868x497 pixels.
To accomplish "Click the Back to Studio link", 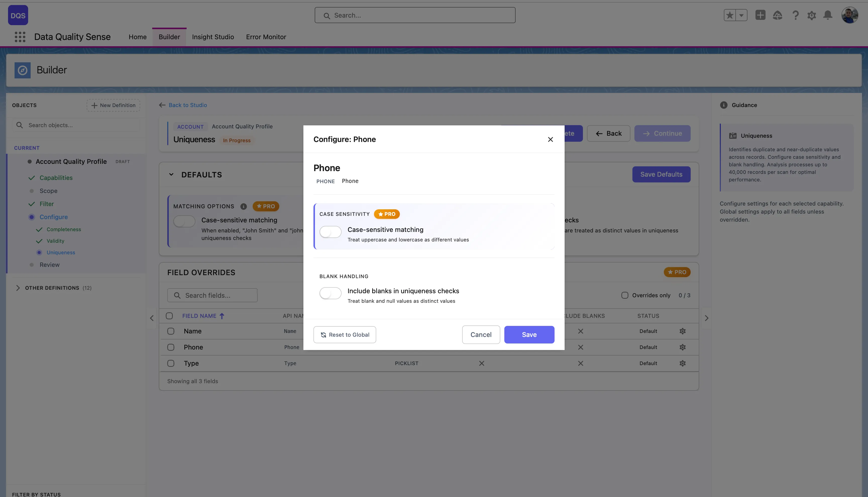I will (187, 105).
